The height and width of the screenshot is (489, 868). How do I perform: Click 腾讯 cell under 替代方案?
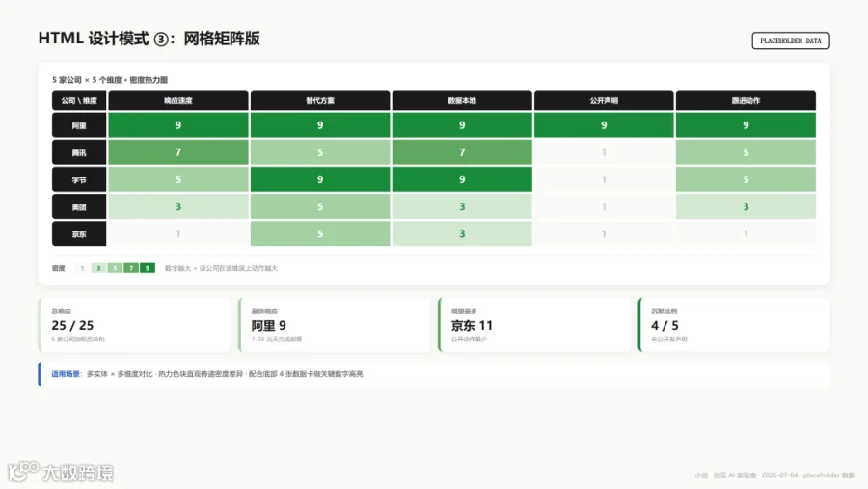point(320,152)
